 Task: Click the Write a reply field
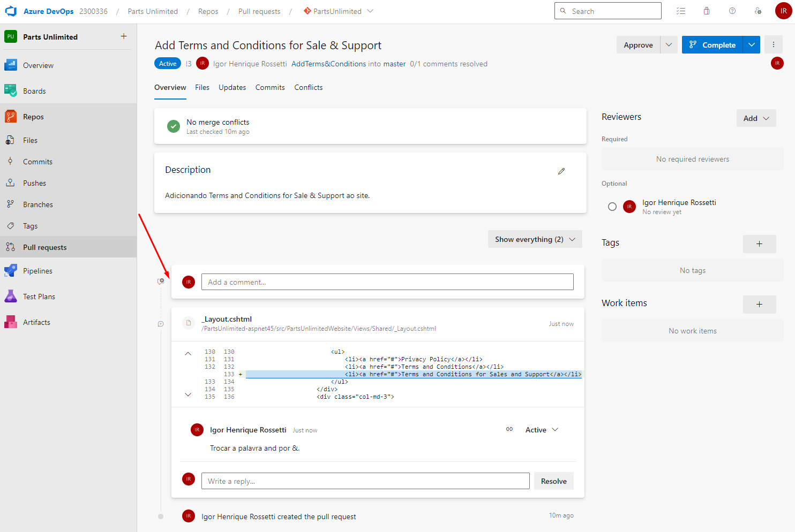[365, 481]
